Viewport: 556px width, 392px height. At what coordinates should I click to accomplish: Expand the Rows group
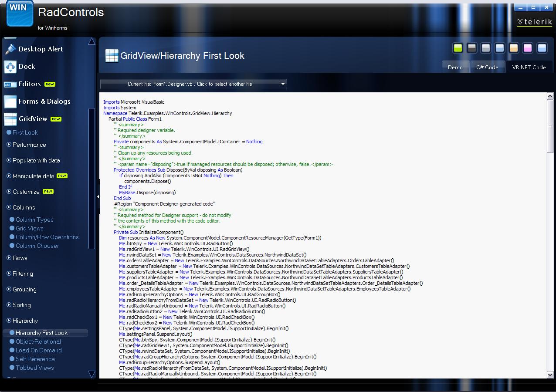pyautogui.click(x=9, y=258)
